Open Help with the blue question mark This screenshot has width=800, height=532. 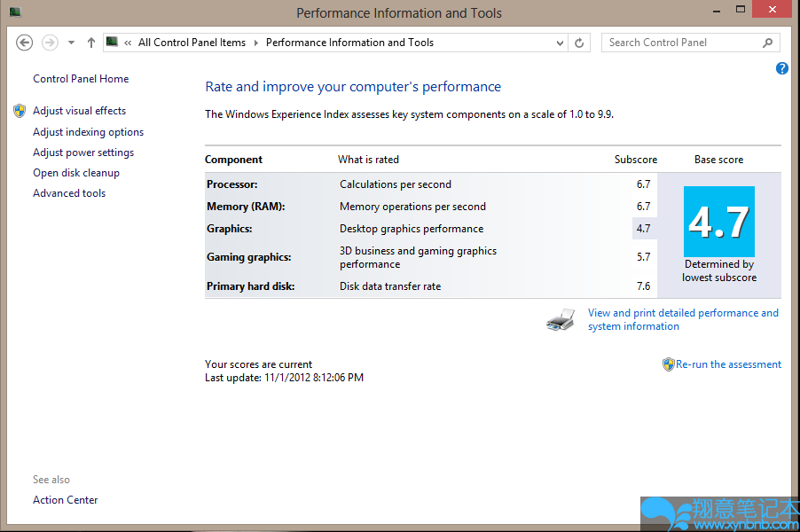[x=781, y=68]
